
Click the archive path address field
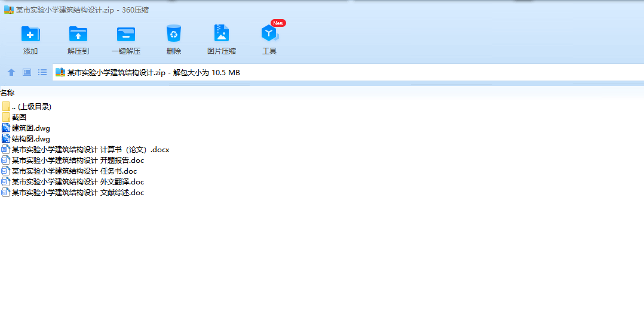click(348, 73)
